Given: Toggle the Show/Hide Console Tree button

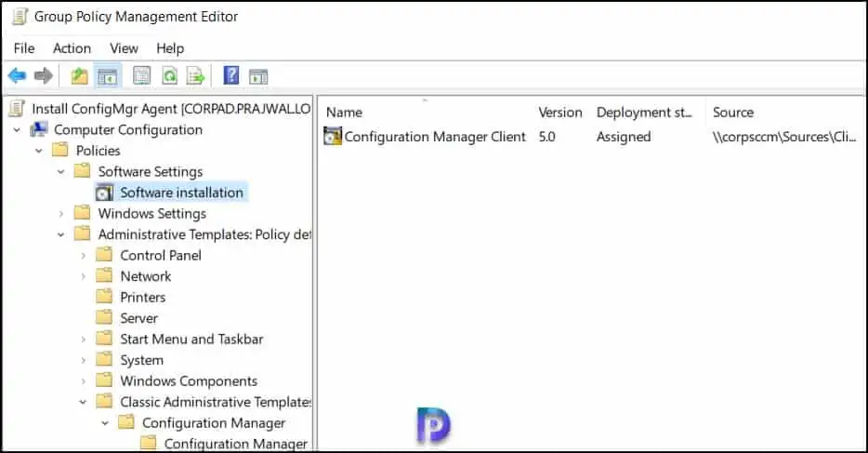Looking at the screenshot, I should 108,76.
